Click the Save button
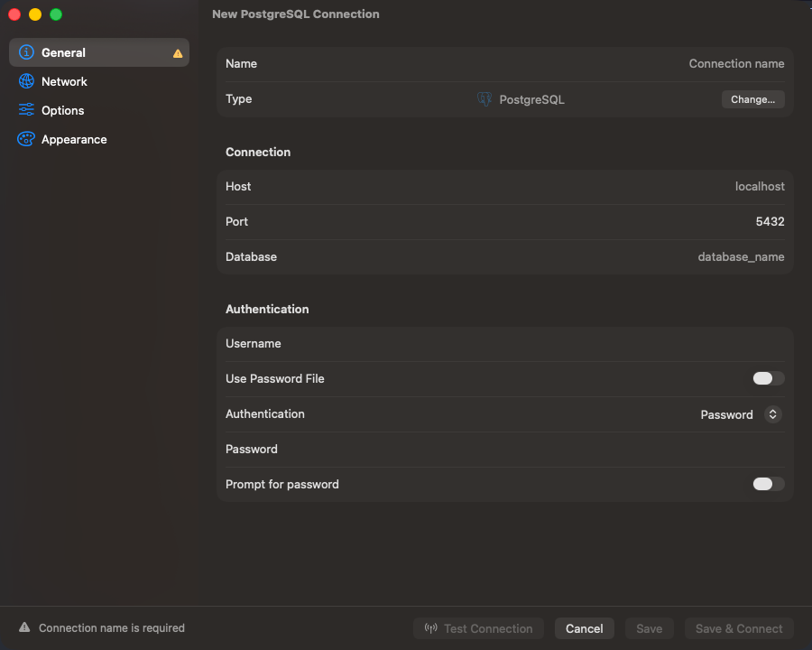This screenshot has width=812, height=650. click(x=649, y=628)
